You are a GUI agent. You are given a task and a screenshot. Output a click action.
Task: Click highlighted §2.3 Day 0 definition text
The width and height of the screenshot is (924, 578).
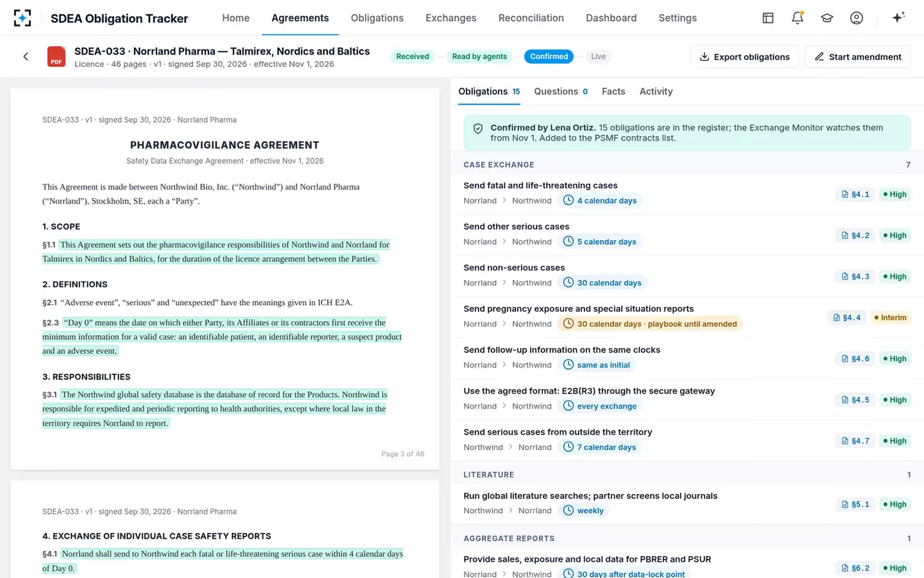pyautogui.click(x=222, y=337)
